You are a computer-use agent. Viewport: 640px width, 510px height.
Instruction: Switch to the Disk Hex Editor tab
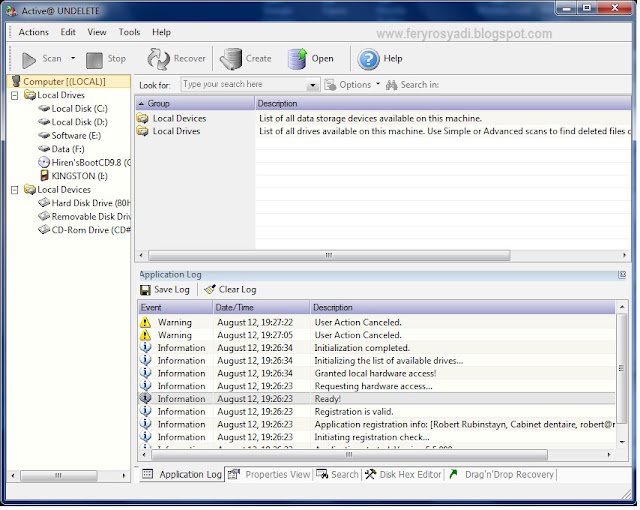pos(403,475)
